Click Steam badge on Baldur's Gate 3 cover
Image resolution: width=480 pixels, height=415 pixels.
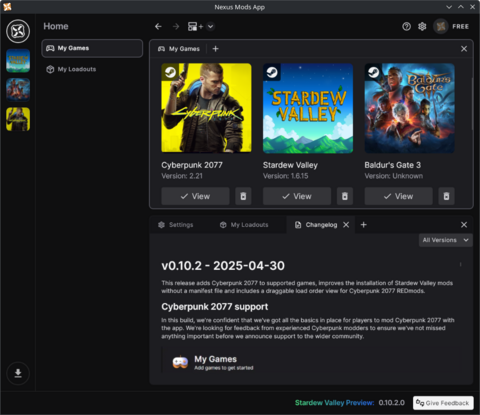pos(373,72)
